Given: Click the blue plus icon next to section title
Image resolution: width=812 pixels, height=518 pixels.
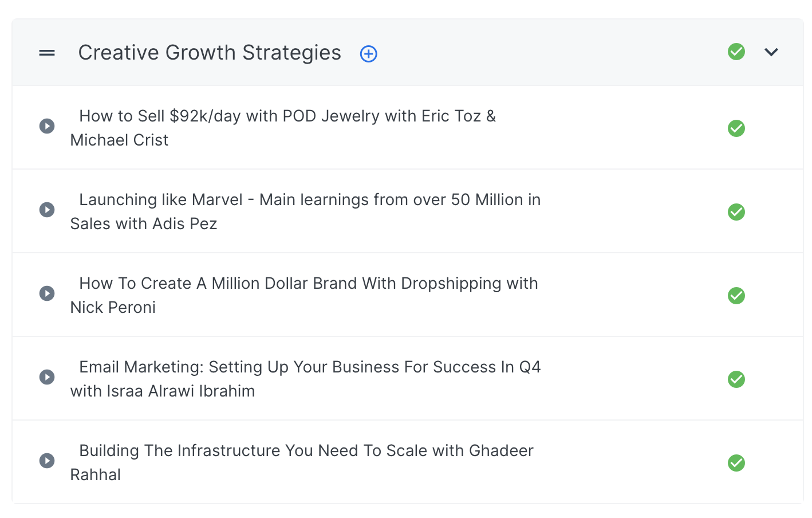Looking at the screenshot, I should pyautogui.click(x=368, y=54).
